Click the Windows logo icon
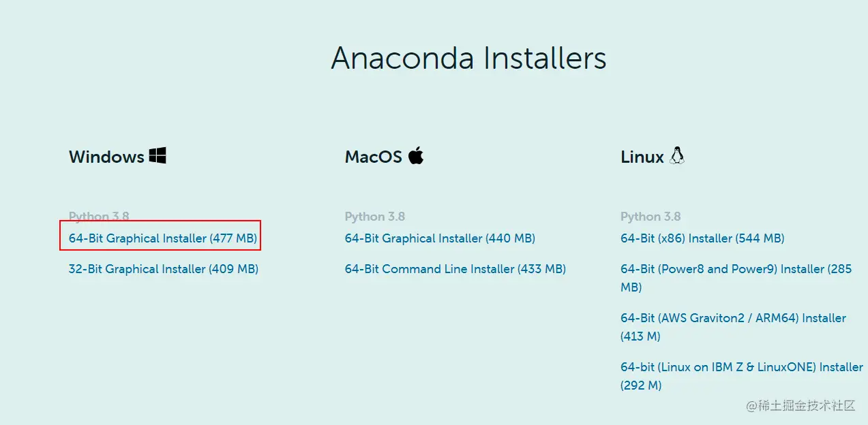The width and height of the screenshot is (868, 425). tap(158, 155)
